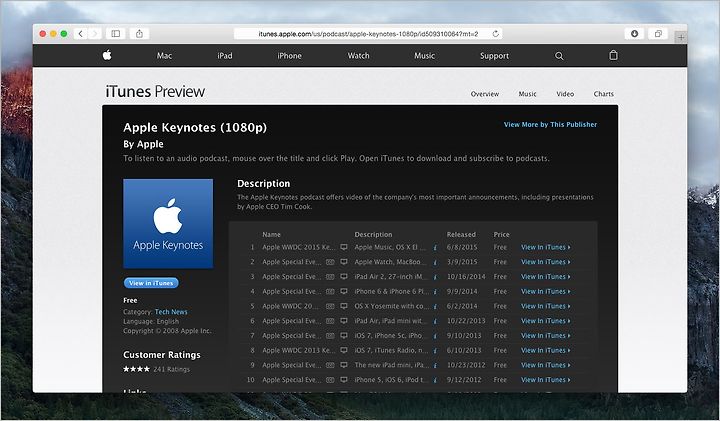
Task: Open the Safari share button
Action: coord(139,34)
